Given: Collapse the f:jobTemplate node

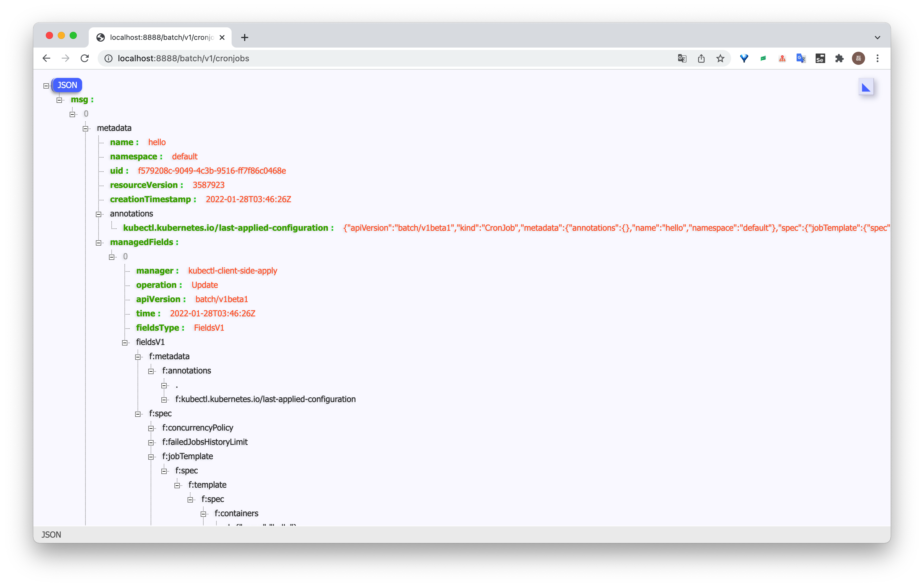Looking at the screenshot, I should click(x=151, y=457).
